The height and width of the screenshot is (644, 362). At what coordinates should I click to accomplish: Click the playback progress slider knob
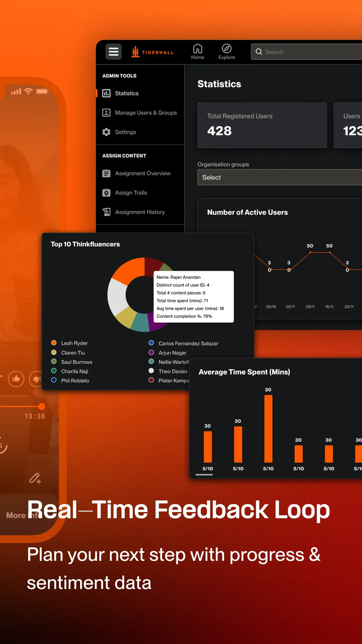click(42, 407)
